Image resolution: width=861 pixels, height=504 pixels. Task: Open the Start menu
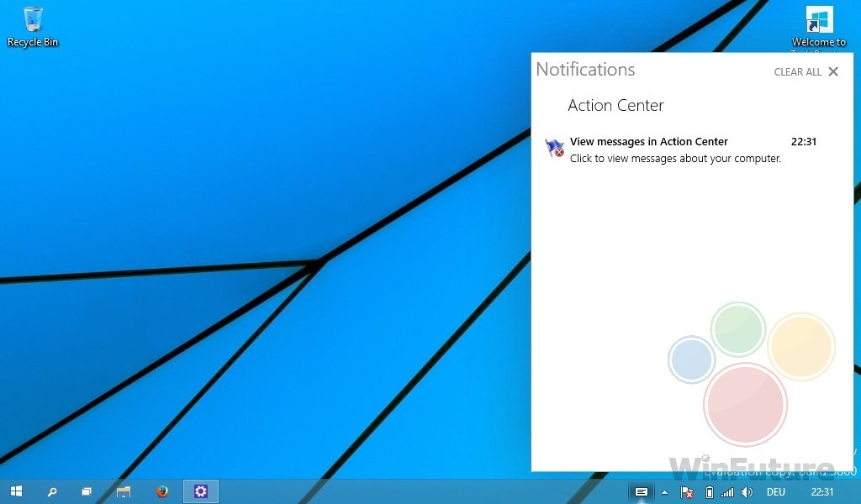point(16,491)
